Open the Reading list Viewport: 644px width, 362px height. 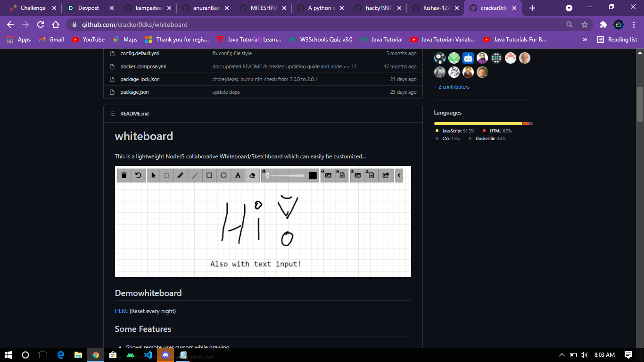click(617, 40)
